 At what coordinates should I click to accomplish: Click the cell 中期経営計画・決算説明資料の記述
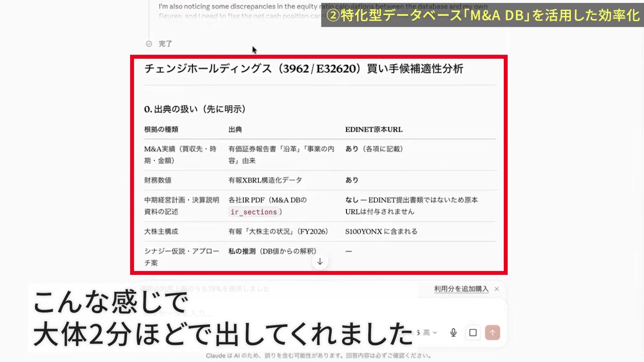click(x=182, y=205)
